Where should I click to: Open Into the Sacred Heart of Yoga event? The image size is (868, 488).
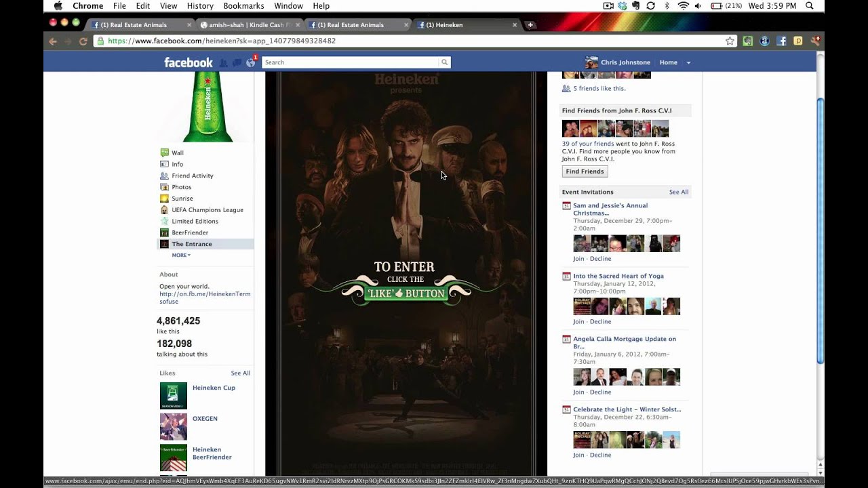[x=618, y=277]
